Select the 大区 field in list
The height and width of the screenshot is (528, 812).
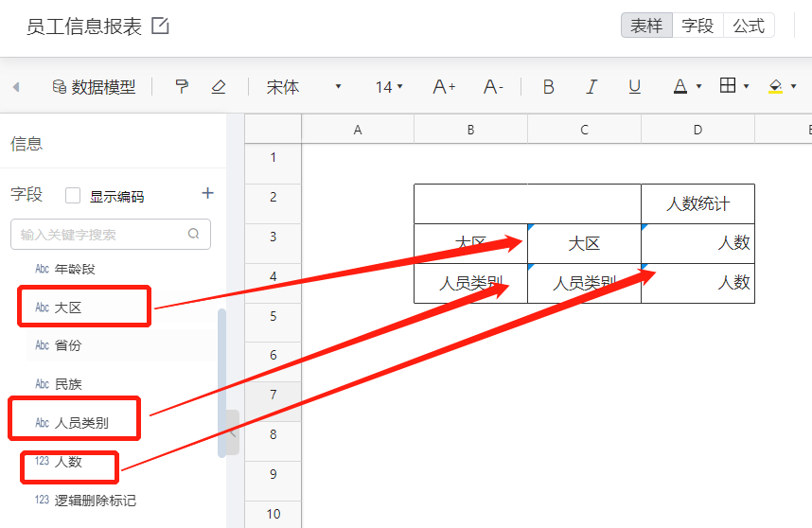(58, 308)
